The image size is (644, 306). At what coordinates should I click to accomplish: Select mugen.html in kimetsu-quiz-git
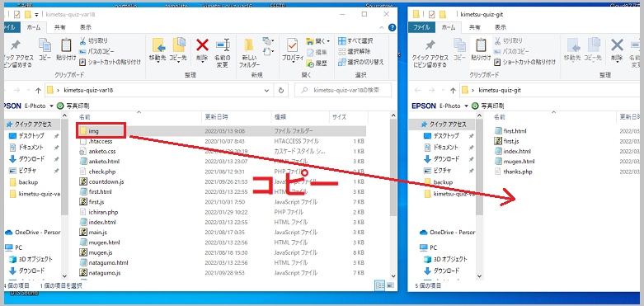coord(519,162)
